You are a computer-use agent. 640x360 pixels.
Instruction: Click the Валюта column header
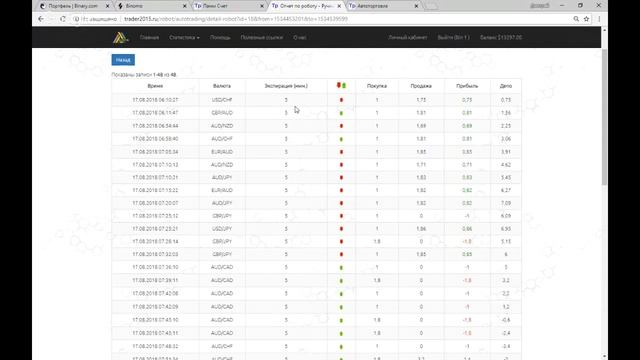pyautogui.click(x=222, y=86)
